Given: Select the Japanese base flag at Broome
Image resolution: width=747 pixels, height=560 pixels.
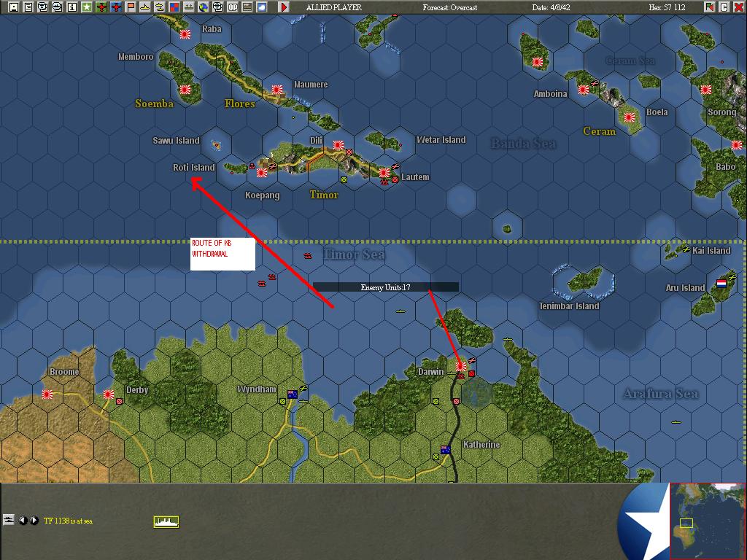Looking at the screenshot, I should pyautogui.click(x=47, y=394).
